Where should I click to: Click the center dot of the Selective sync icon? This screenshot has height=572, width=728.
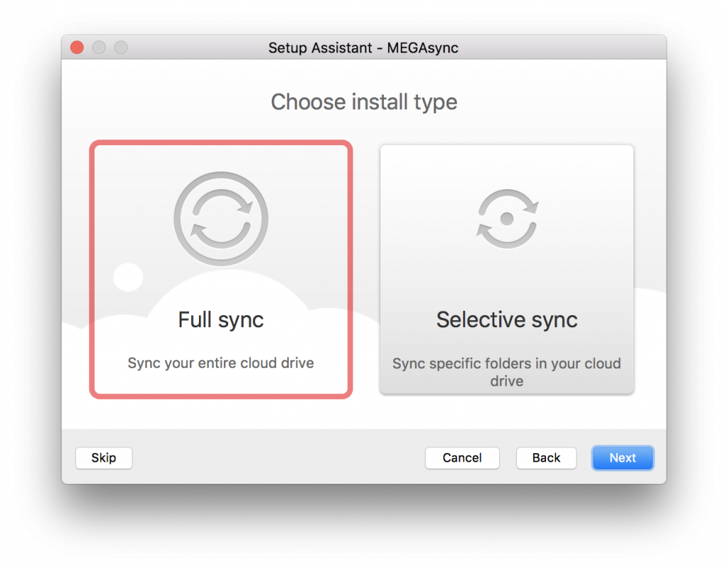[x=507, y=219]
